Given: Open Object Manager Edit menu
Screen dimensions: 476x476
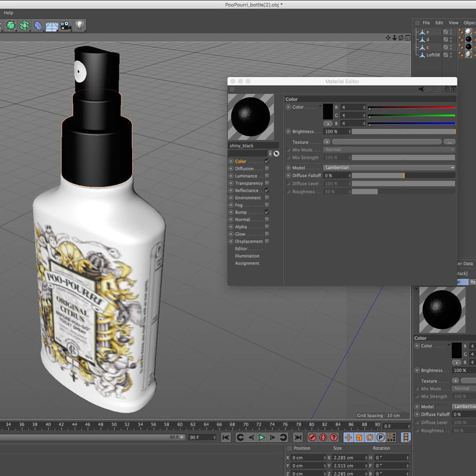Looking at the screenshot, I should pyautogui.click(x=439, y=23).
